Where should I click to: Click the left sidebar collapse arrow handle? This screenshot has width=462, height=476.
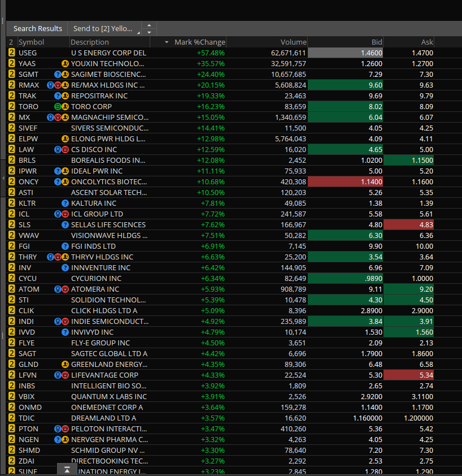tap(3, 178)
